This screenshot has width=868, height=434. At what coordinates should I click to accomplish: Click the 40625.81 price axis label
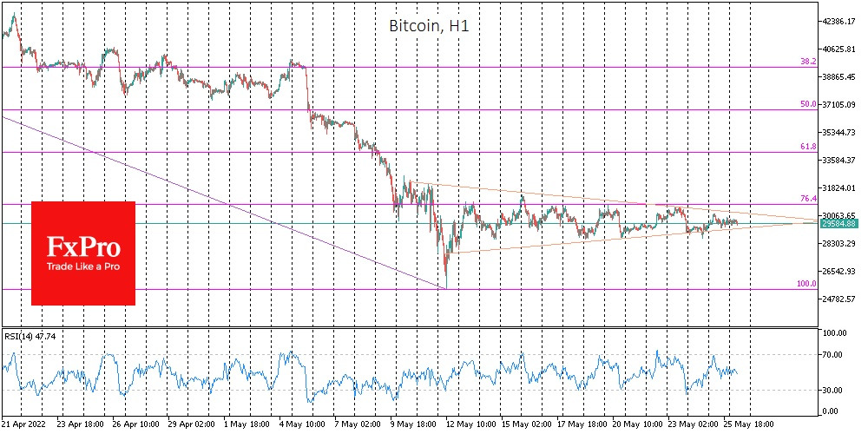(839, 49)
